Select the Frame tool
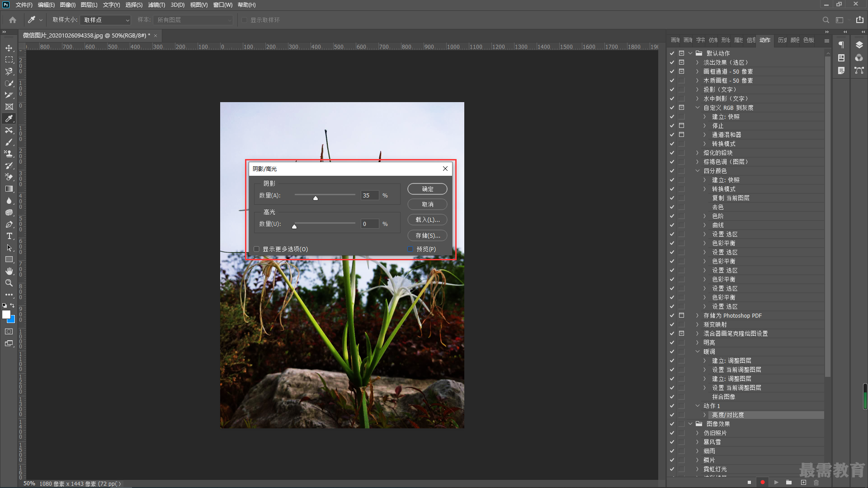 (9, 107)
